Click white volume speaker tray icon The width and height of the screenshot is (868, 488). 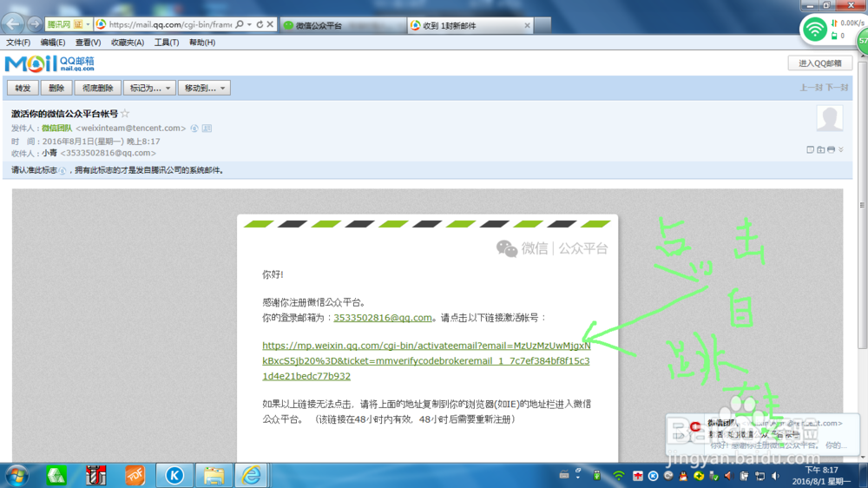(775, 476)
